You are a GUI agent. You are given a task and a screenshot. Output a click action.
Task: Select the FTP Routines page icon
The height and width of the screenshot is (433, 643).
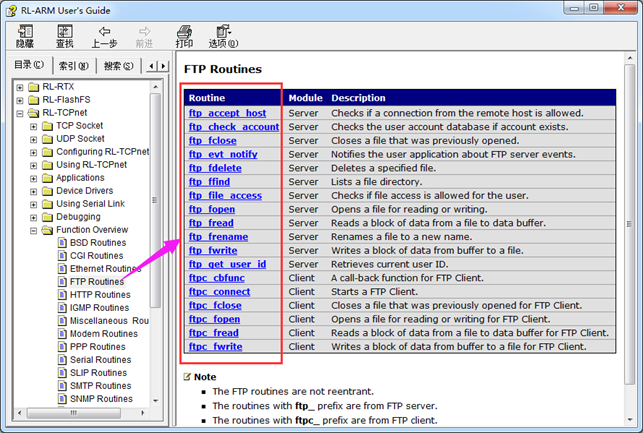click(62, 282)
